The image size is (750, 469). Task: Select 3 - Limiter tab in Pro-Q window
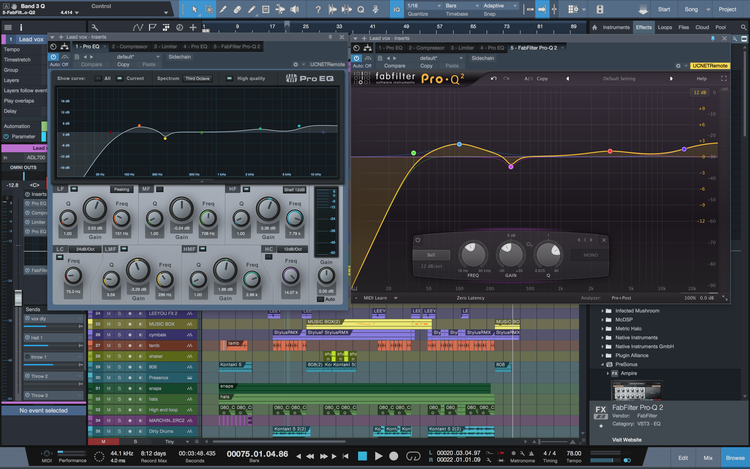pos(462,48)
